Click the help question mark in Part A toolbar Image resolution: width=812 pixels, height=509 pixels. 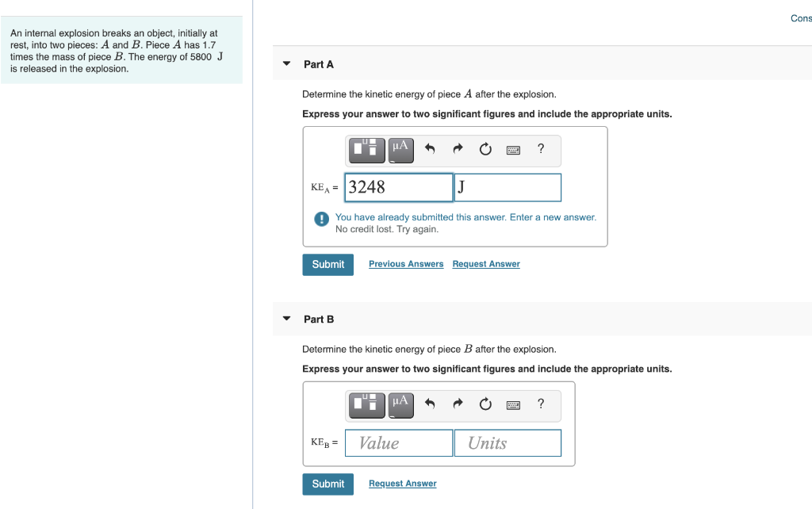coord(540,150)
